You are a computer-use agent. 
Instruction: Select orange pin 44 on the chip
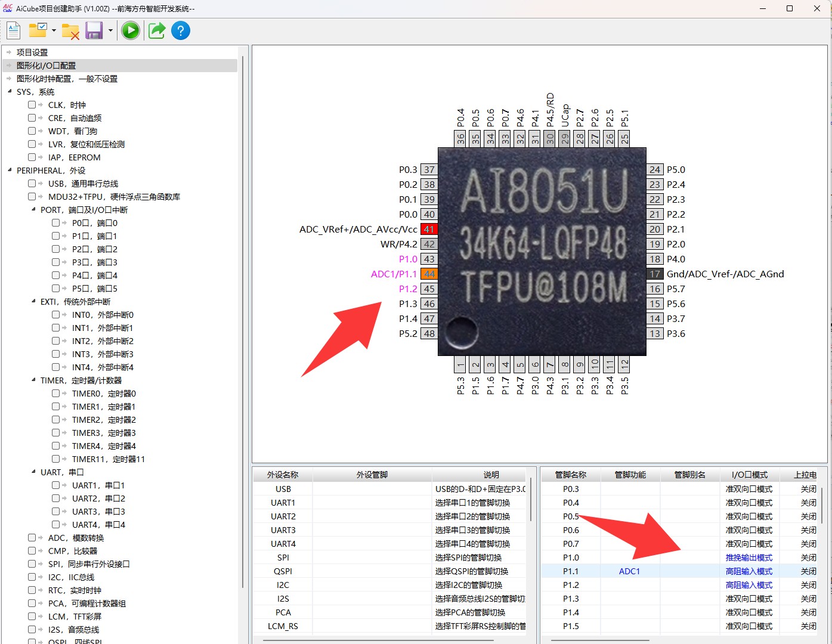point(429,274)
